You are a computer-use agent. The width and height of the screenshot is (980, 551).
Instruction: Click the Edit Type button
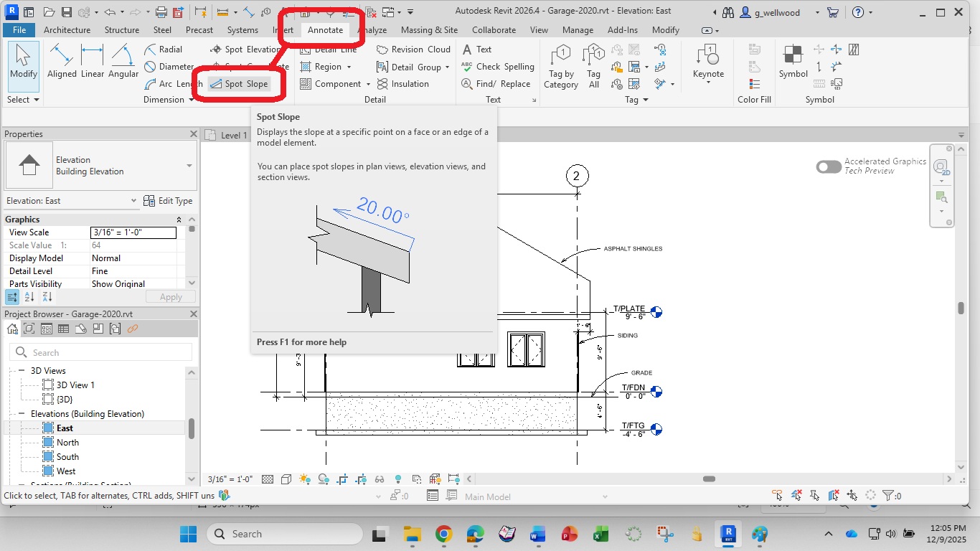168,201
